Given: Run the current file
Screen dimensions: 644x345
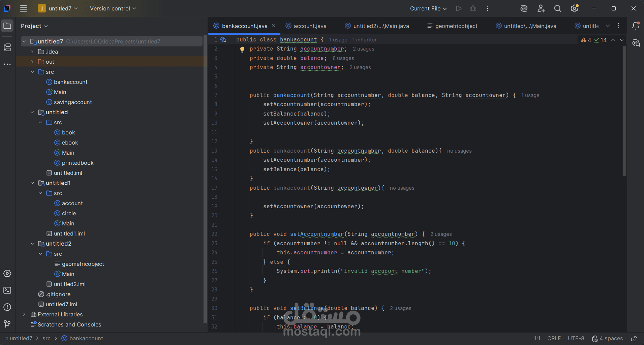Looking at the screenshot, I should 459,8.
